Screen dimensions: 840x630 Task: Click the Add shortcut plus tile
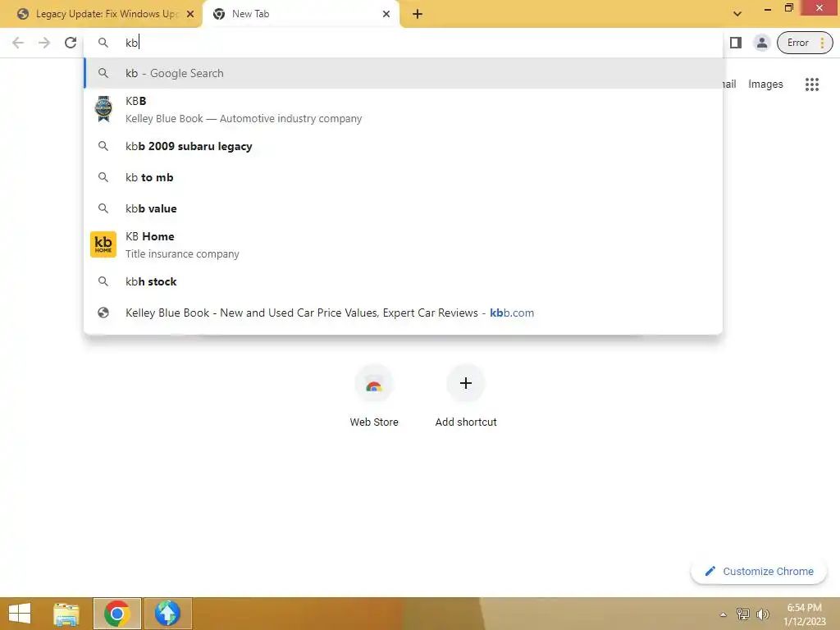pyautogui.click(x=466, y=396)
